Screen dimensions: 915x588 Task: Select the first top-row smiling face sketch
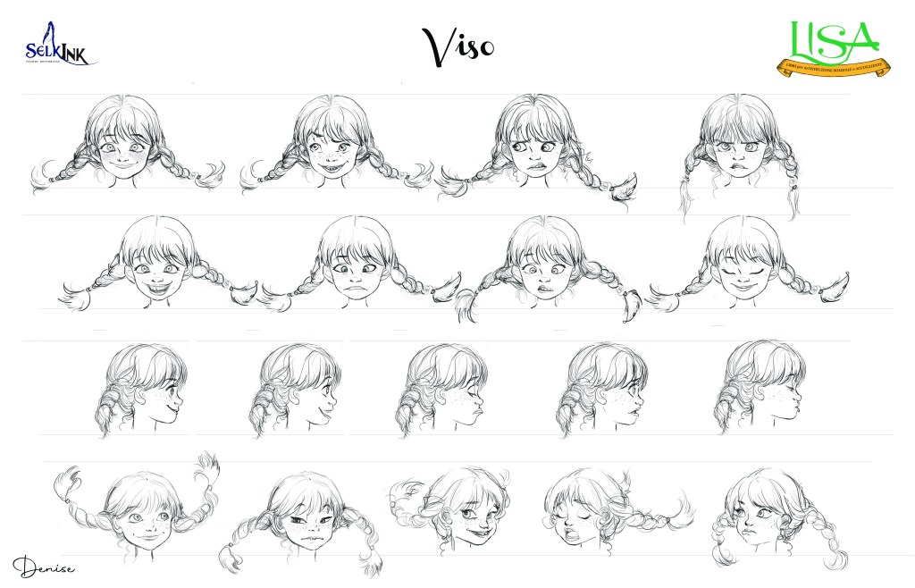[x=127, y=143]
